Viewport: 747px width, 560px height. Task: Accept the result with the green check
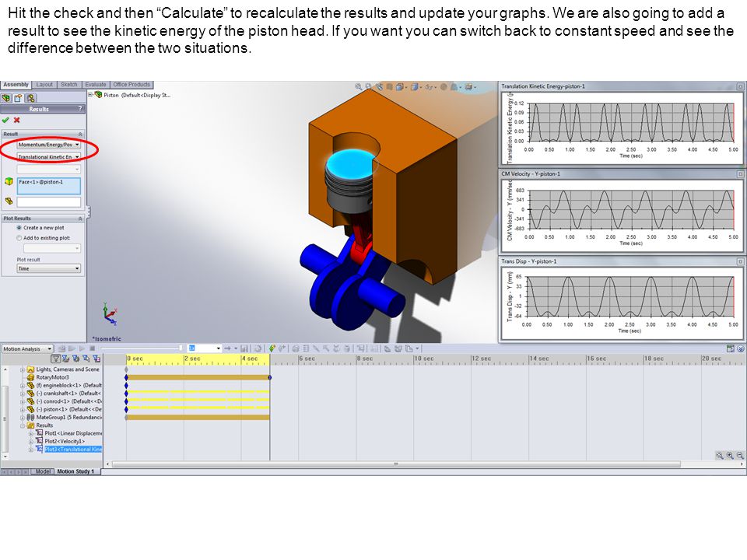(5, 120)
